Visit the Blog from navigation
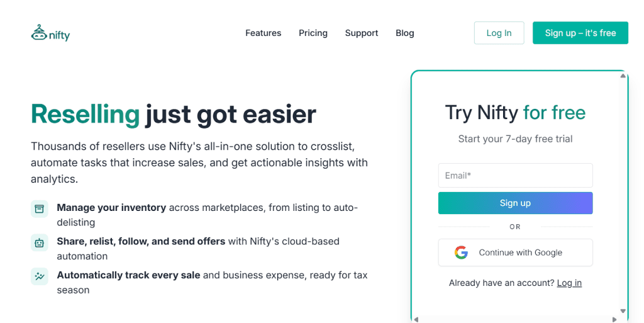Viewport: 644px width, 323px height. coord(405,33)
